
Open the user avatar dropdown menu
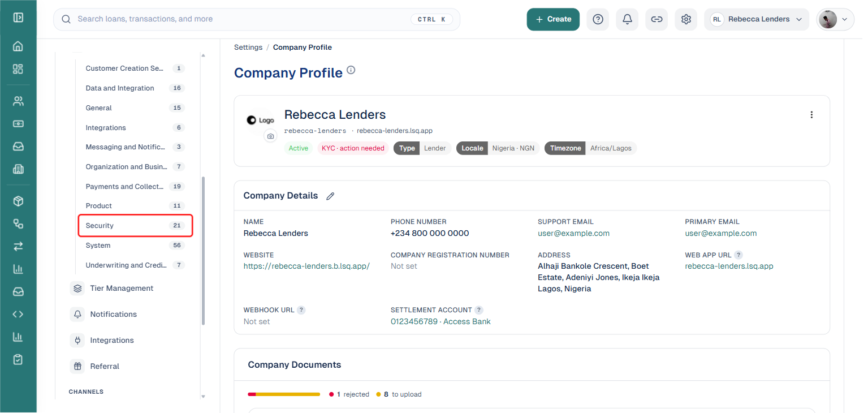coord(835,19)
